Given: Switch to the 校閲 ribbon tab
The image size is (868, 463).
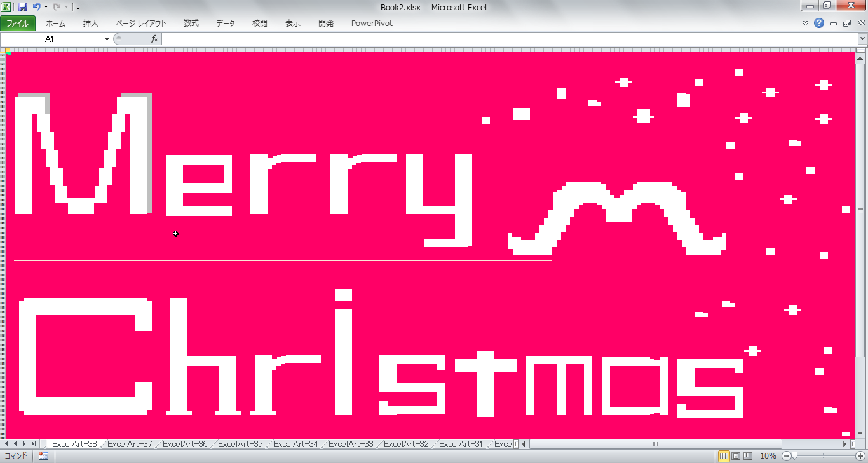Looking at the screenshot, I should point(260,24).
